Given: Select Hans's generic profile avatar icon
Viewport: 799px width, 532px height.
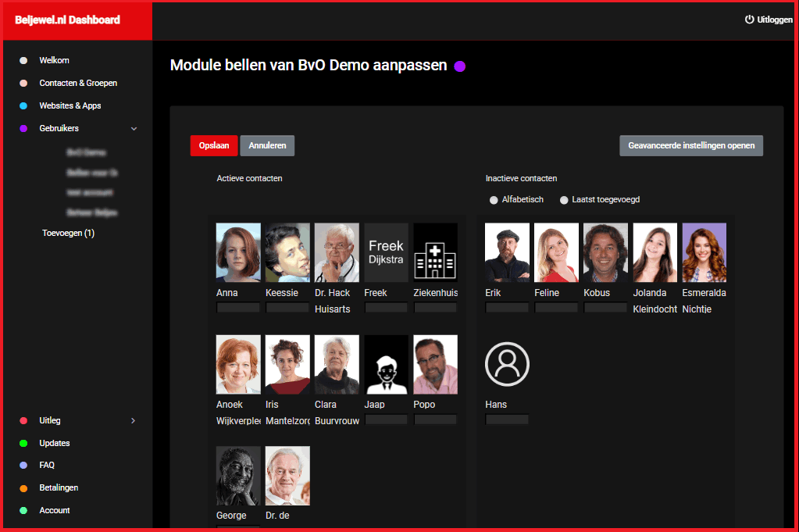Looking at the screenshot, I should pyautogui.click(x=507, y=364).
